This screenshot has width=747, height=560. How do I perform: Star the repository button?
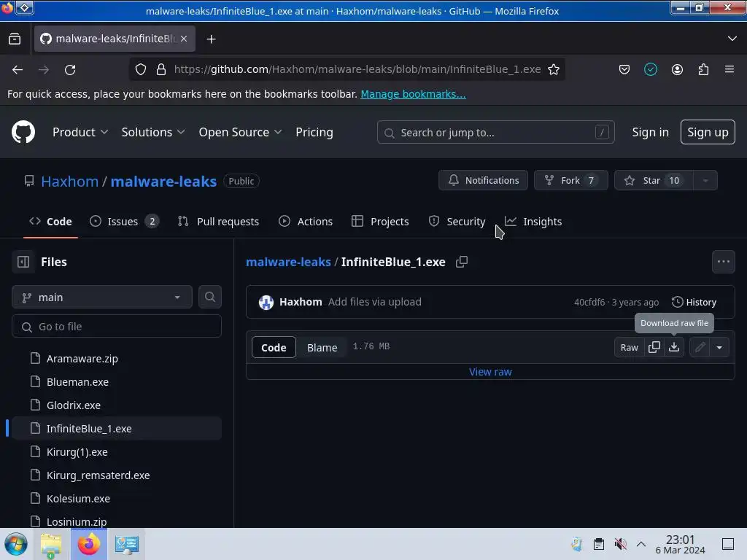coord(654,181)
